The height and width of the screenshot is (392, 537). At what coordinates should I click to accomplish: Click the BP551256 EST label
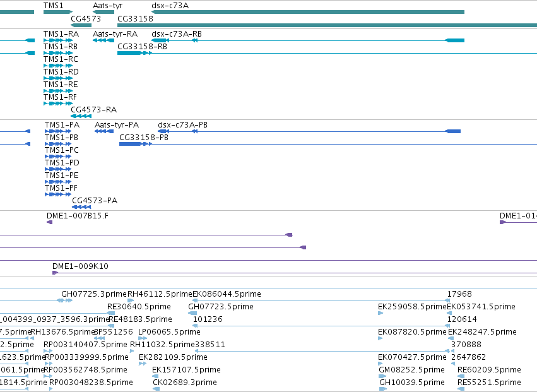click(114, 333)
